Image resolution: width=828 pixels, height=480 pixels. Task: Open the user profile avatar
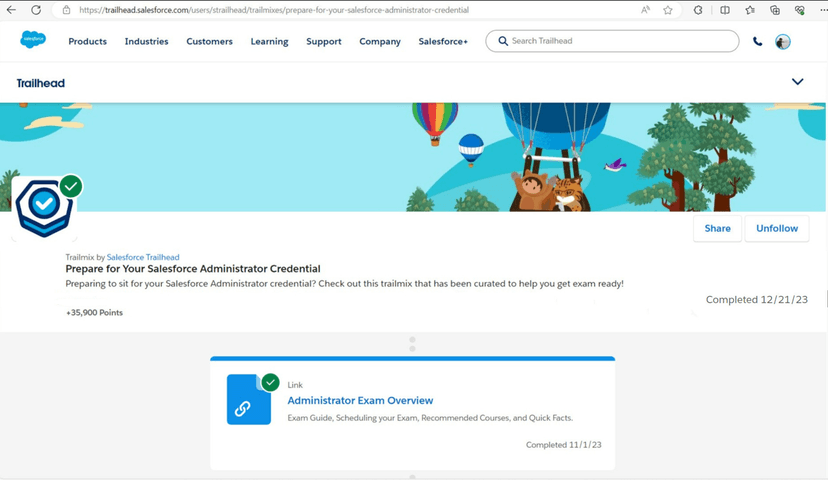click(783, 42)
